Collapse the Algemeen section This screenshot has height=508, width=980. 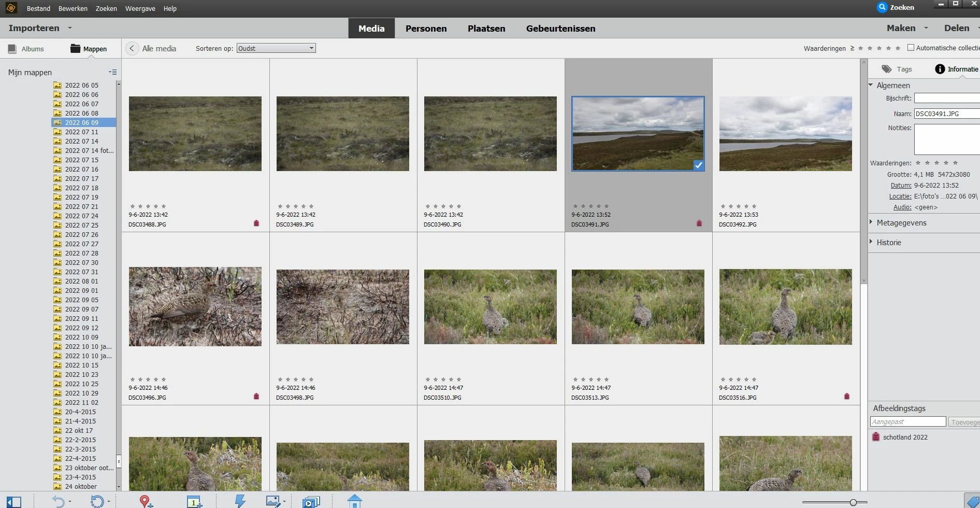pos(871,84)
